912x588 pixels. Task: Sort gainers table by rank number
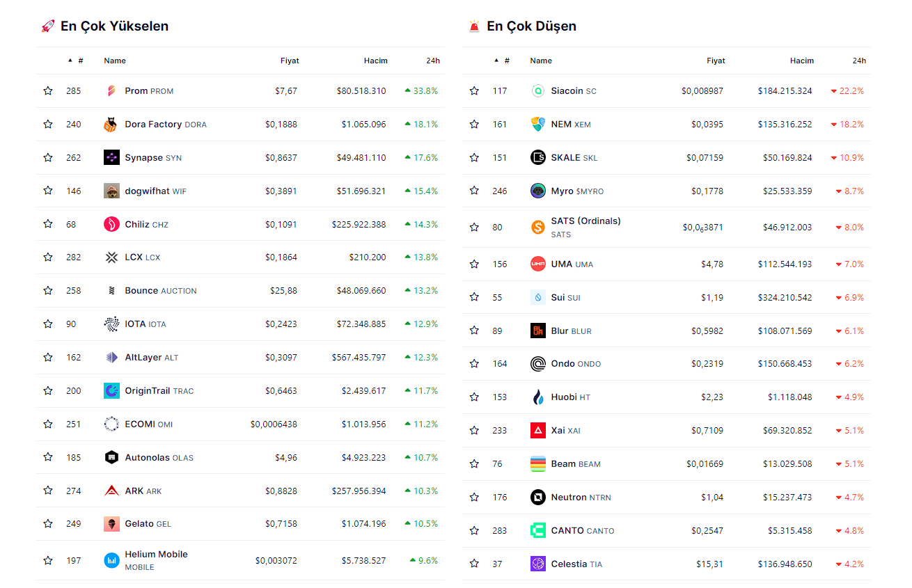(76, 61)
